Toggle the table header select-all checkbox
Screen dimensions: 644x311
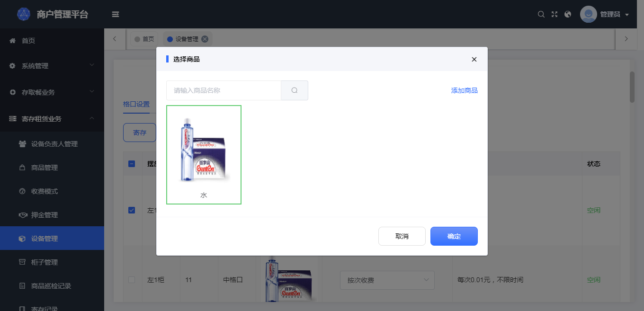pos(132,164)
